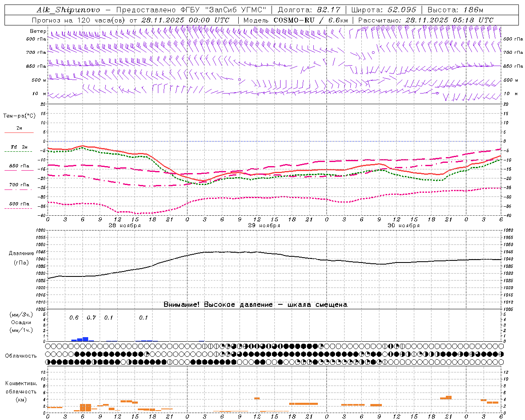Viewport: 525px width, 420px height.
Task: Click the date label 28 ноября
Action: (x=125, y=226)
